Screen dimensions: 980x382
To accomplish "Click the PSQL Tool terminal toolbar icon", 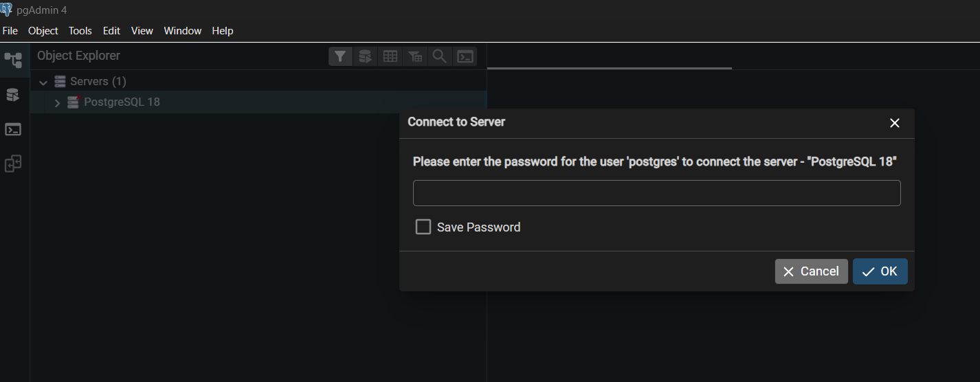I will click(x=465, y=56).
